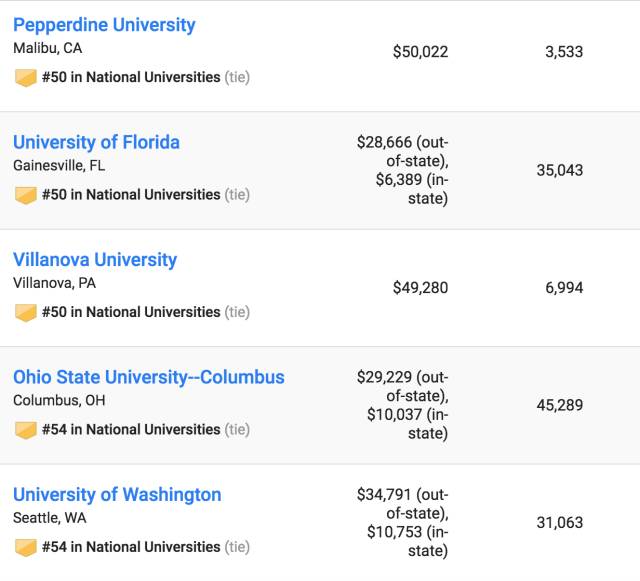
Task: Click Pepperdine's $50,022 tuition value
Action: point(420,52)
